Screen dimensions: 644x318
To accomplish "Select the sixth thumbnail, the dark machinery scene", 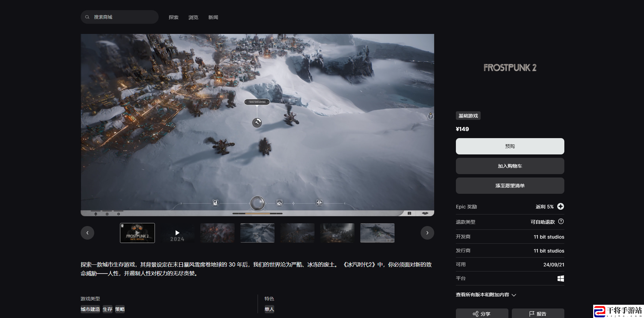I will (337, 233).
